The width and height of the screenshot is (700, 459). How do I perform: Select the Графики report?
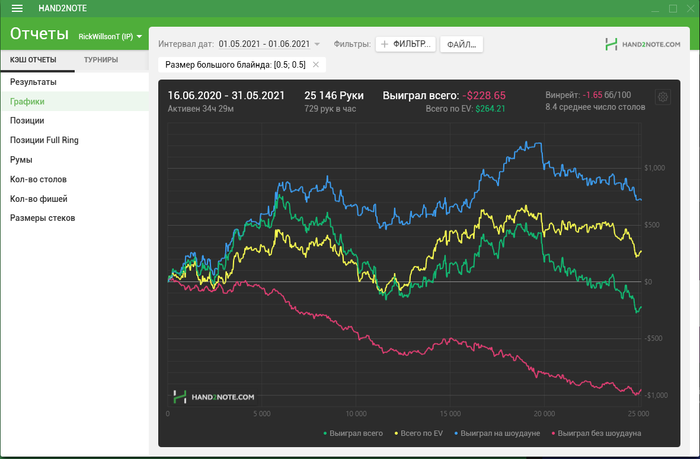pyautogui.click(x=75, y=101)
